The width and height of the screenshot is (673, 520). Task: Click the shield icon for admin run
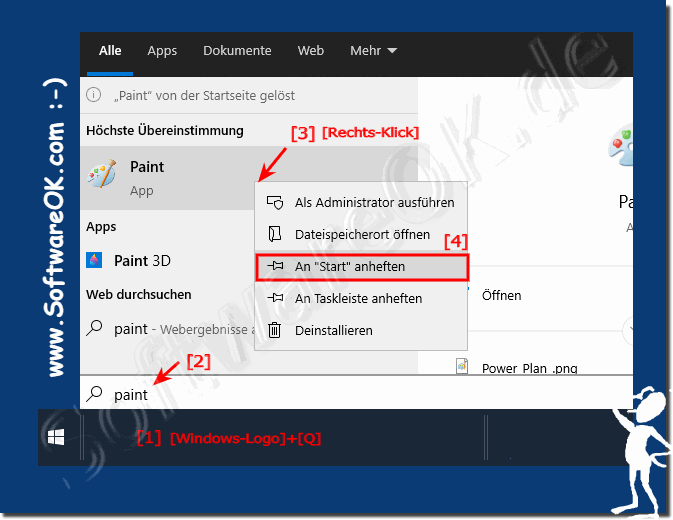[x=275, y=202]
